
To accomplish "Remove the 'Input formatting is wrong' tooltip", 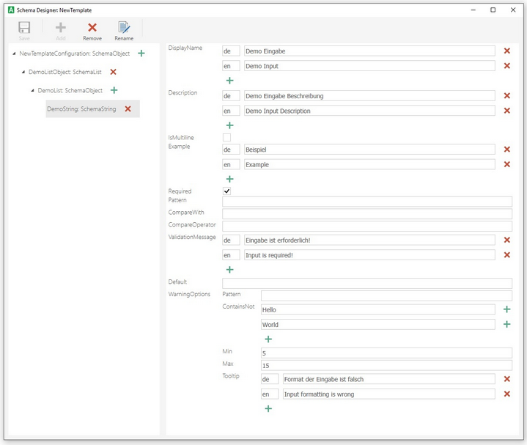I will tap(507, 394).
